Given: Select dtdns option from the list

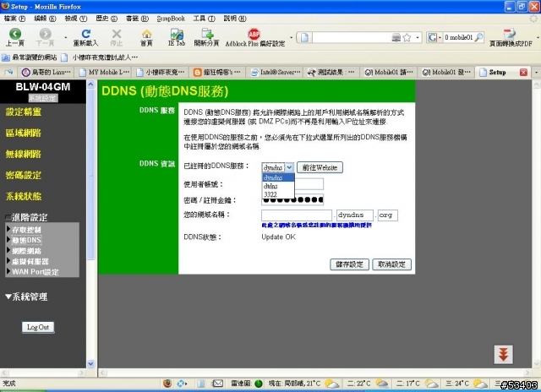Looking at the screenshot, I should coord(278,186).
